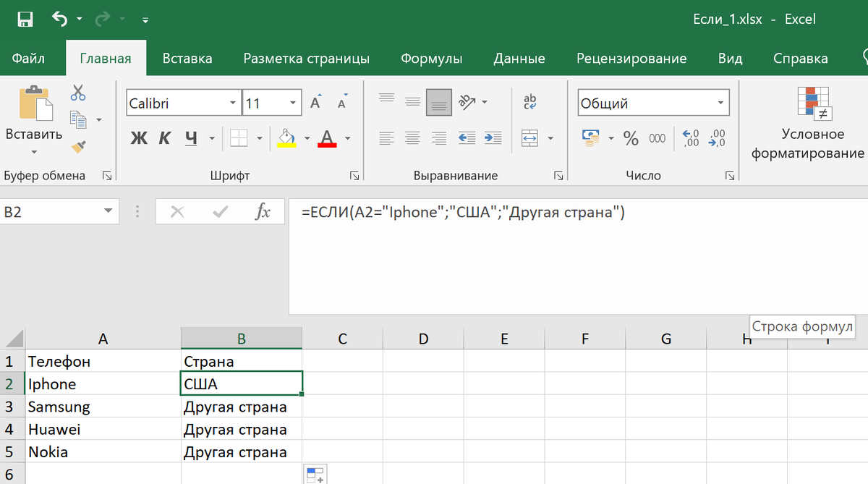868x484 pixels.
Task: Decrease font size with small A
Action: click(342, 103)
